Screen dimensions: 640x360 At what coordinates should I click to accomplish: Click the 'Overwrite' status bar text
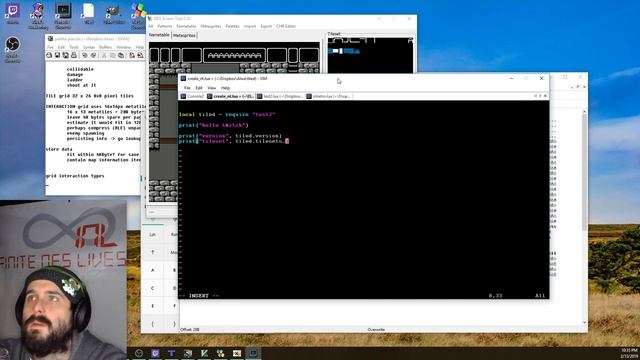click(x=376, y=329)
